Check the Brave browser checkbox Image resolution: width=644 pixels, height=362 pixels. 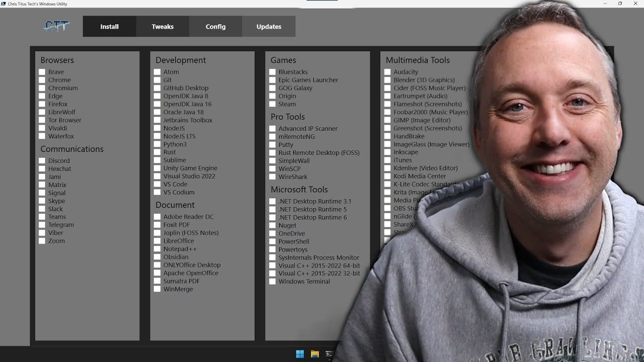click(x=42, y=72)
